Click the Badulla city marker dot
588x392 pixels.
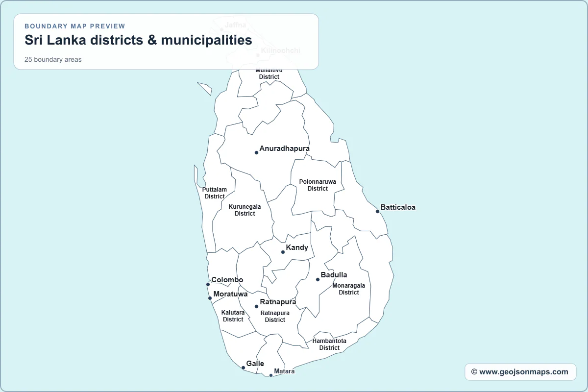click(318, 279)
